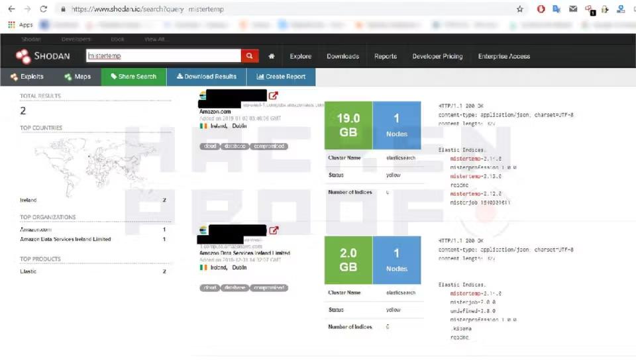This screenshot has height=364, width=636.
Task: Click the green 19.0 GB tile
Action: [x=348, y=125]
